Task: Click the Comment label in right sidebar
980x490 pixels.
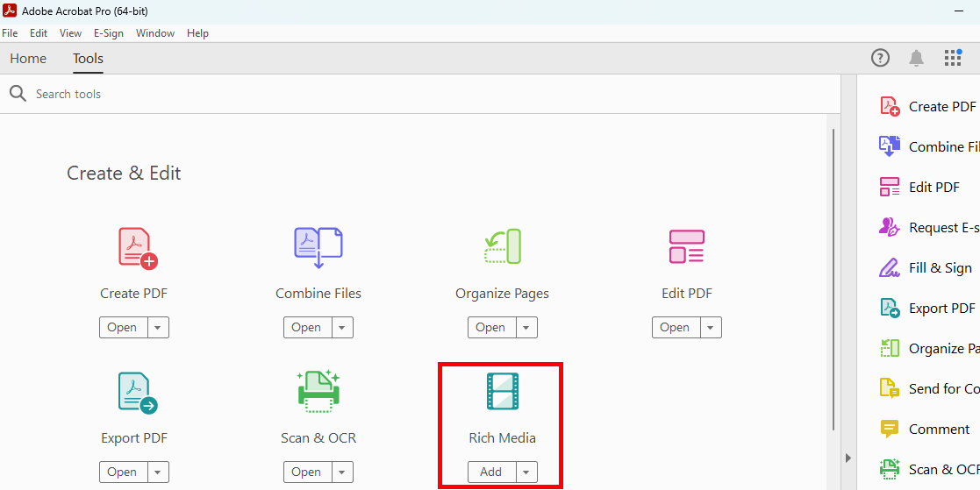Action: [940, 429]
